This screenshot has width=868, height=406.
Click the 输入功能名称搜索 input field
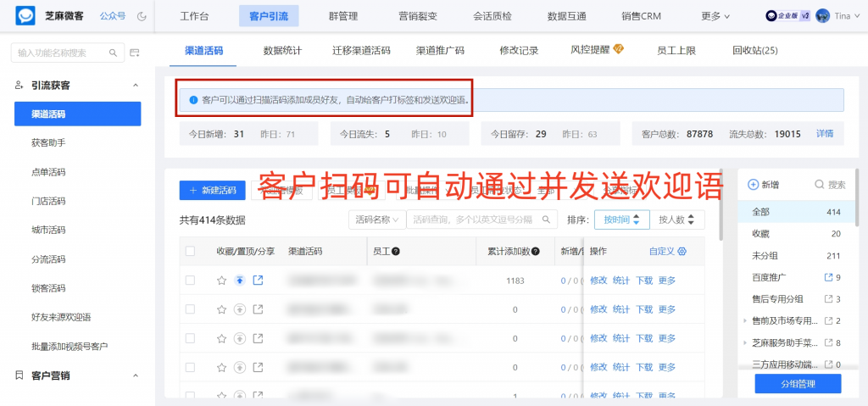point(59,53)
